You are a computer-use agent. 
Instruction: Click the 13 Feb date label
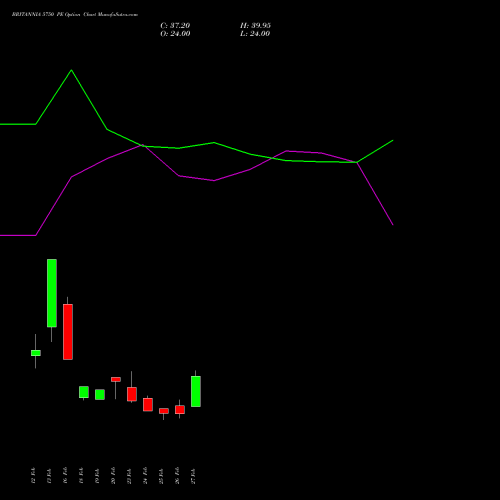pyautogui.click(x=49, y=476)
